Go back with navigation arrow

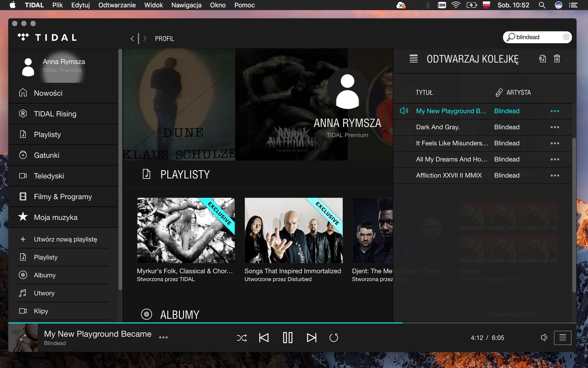[x=132, y=39]
